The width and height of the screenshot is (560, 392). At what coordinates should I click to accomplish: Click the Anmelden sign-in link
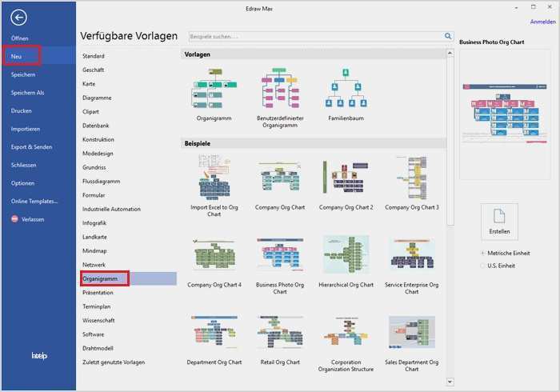click(542, 22)
